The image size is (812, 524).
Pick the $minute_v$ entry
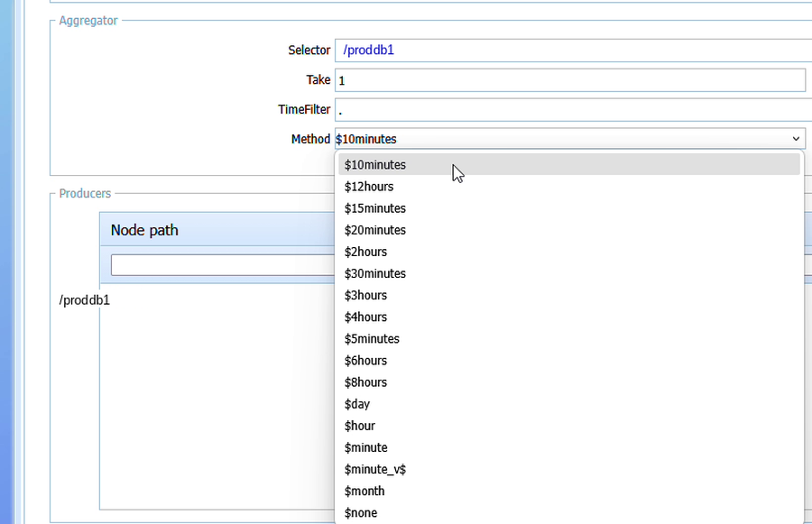(569, 469)
